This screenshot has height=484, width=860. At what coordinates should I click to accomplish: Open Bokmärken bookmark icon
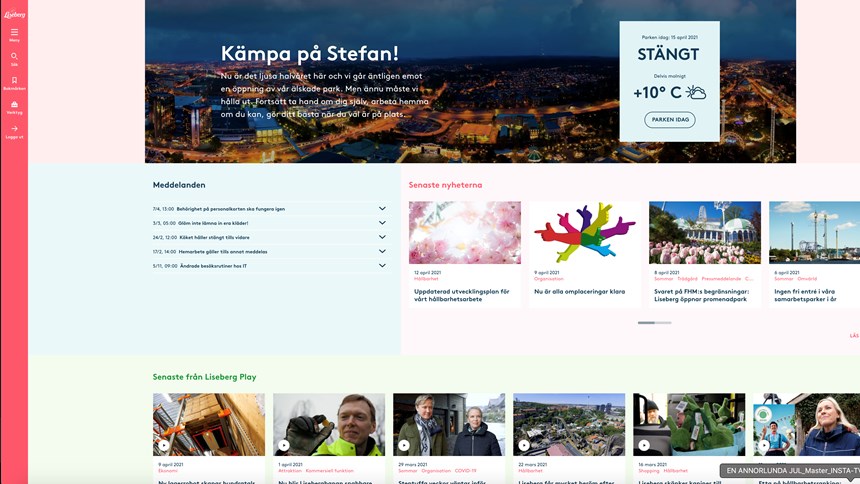click(x=14, y=81)
